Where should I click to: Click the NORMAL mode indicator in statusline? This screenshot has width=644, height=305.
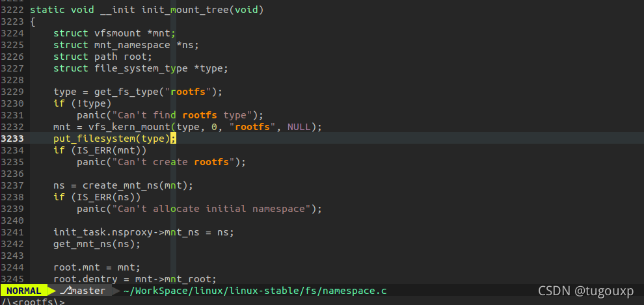(x=24, y=291)
